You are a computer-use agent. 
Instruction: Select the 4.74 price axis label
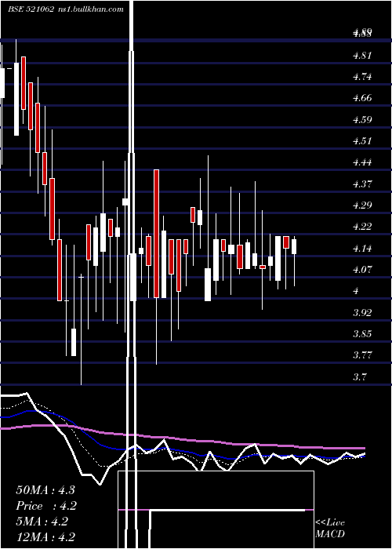tap(362, 77)
